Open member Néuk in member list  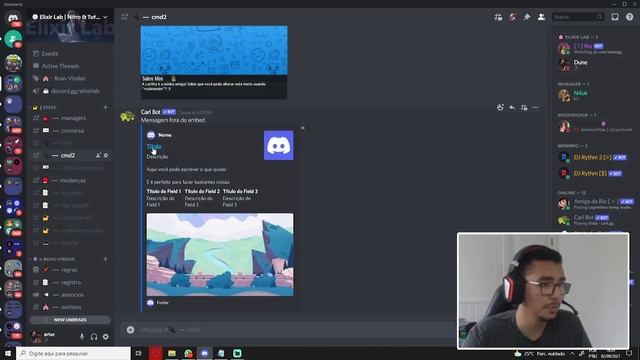pos(580,95)
